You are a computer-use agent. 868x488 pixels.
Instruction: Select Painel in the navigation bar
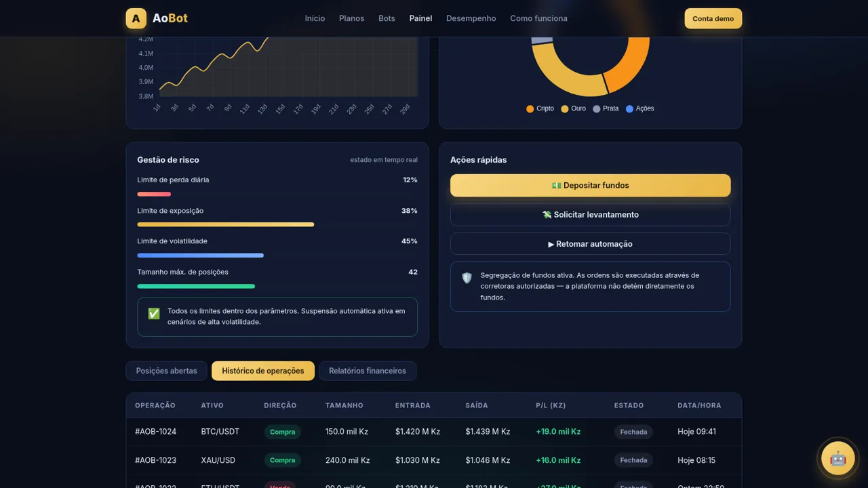(x=420, y=18)
